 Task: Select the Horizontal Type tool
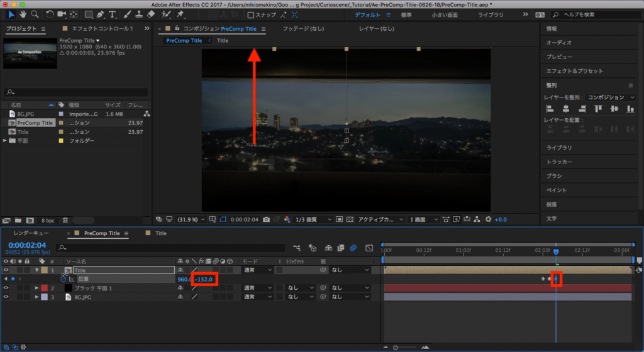point(112,14)
